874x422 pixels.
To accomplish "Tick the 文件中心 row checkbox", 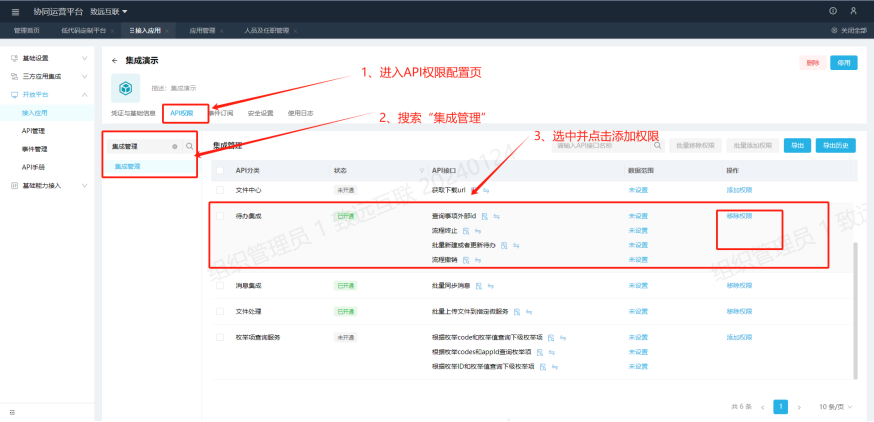I will tap(220, 189).
